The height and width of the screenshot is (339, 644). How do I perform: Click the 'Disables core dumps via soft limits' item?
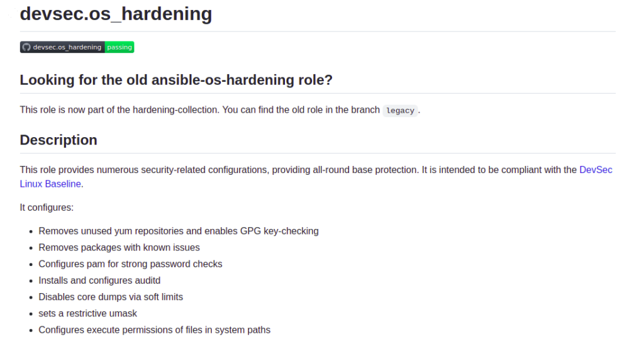(111, 297)
